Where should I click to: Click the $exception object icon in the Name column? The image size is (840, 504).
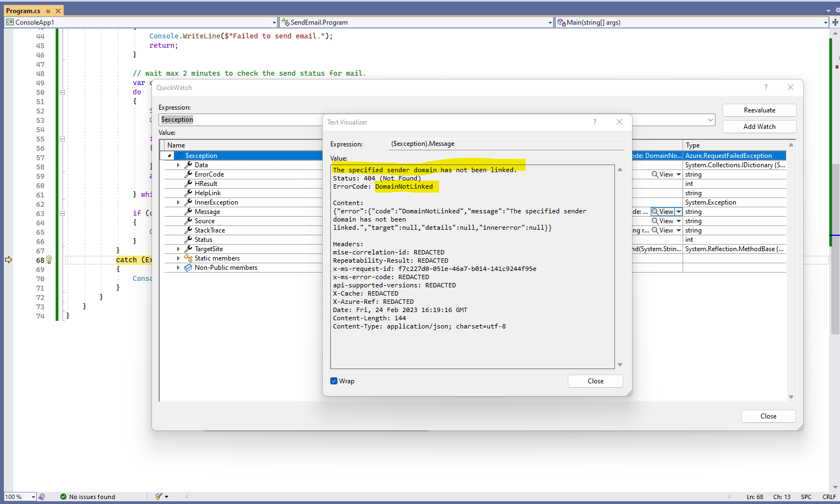[x=179, y=156]
